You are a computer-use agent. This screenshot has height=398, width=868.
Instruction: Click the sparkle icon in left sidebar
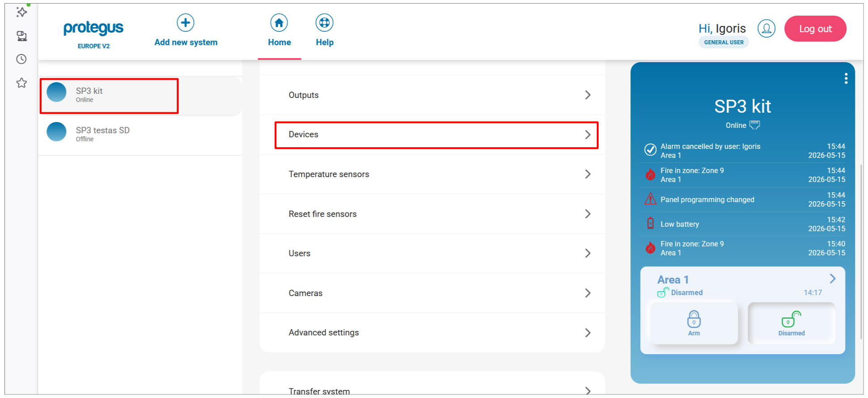coord(21,12)
